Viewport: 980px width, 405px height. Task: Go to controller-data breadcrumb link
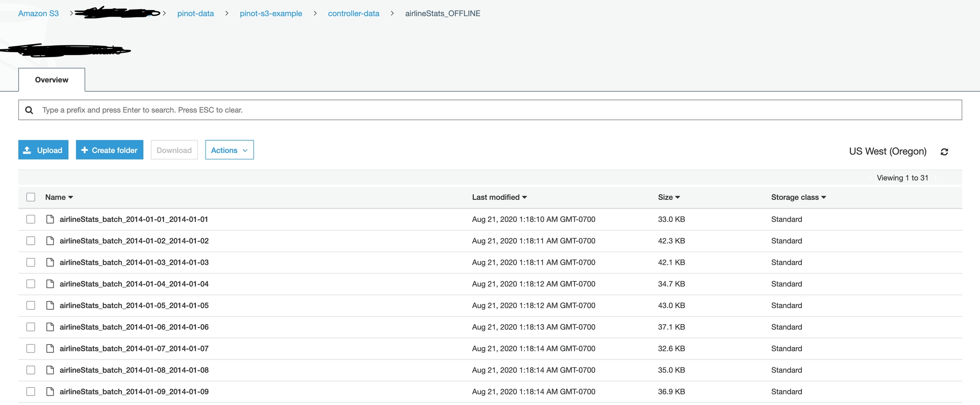[x=353, y=14]
